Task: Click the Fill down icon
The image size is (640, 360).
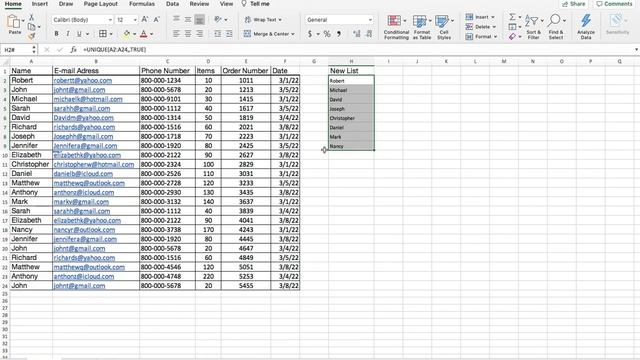Action: pos(512,27)
